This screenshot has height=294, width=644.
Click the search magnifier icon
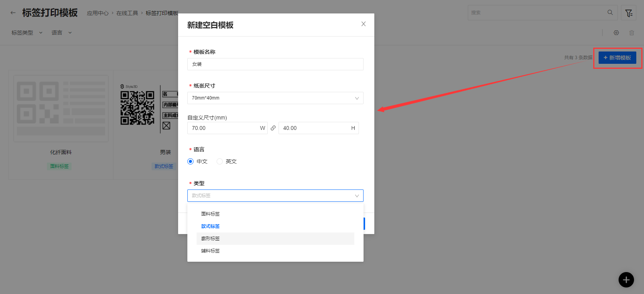(x=610, y=12)
